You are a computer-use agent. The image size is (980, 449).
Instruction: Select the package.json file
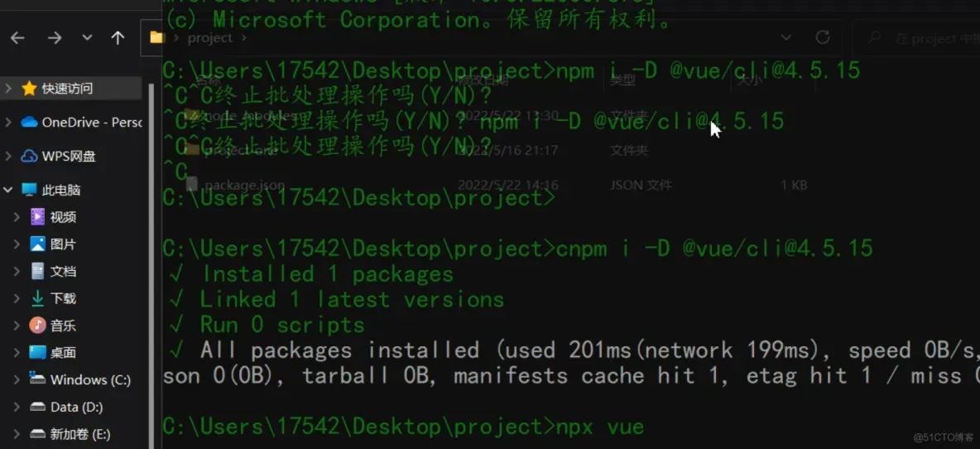(x=243, y=186)
